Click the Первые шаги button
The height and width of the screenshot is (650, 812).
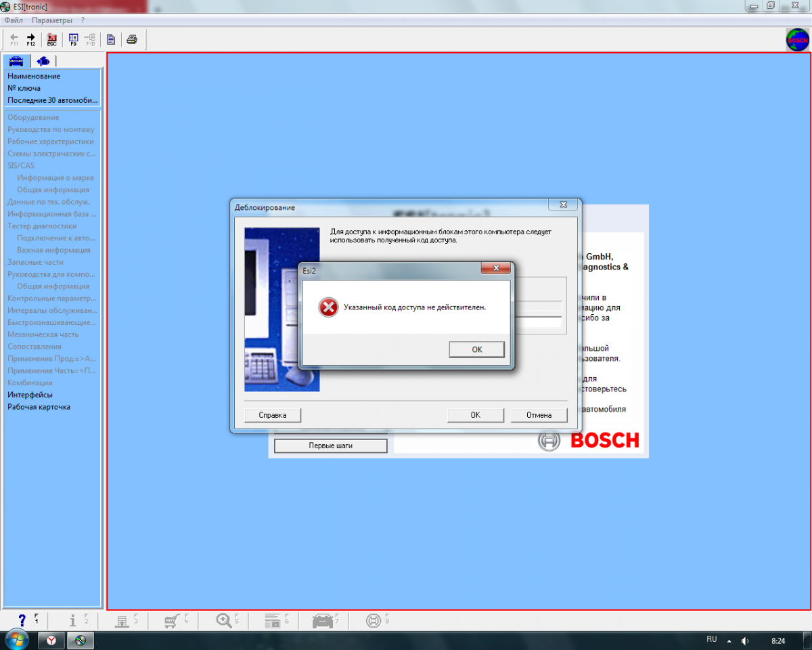coord(330,446)
